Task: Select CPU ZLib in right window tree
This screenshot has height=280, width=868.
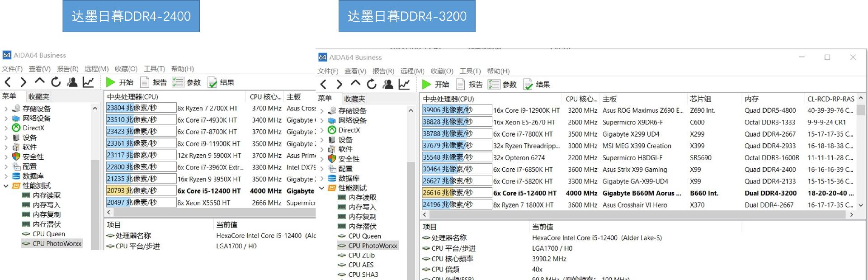Action: coord(357,255)
